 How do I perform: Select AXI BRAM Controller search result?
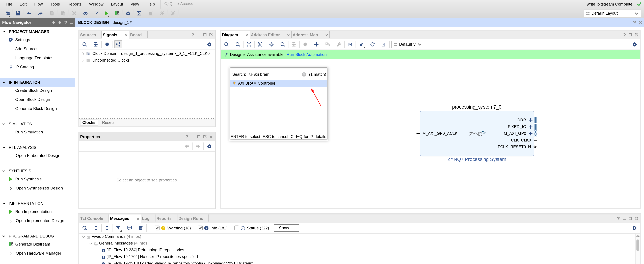[256, 83]
